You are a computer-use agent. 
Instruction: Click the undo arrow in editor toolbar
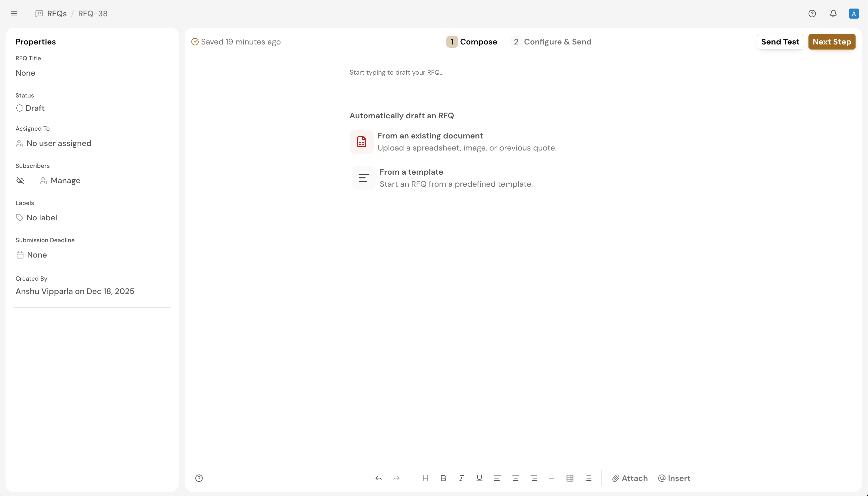click(x=378, y=478)
